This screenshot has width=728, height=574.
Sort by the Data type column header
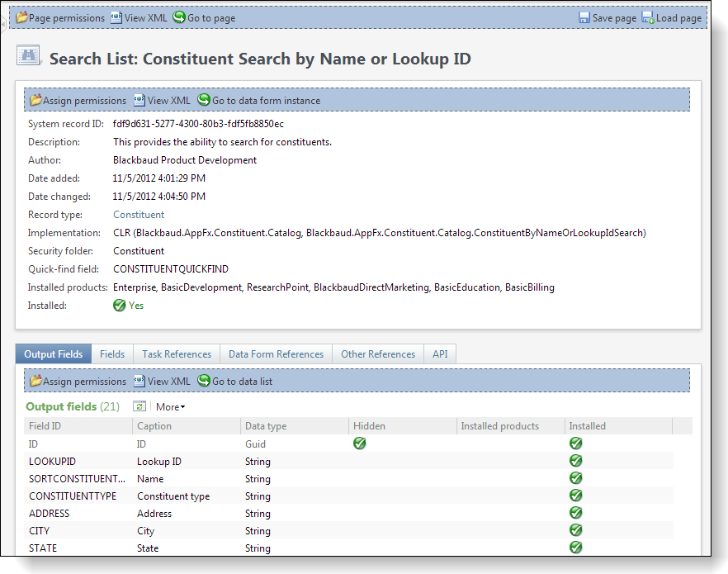[266, 426]
